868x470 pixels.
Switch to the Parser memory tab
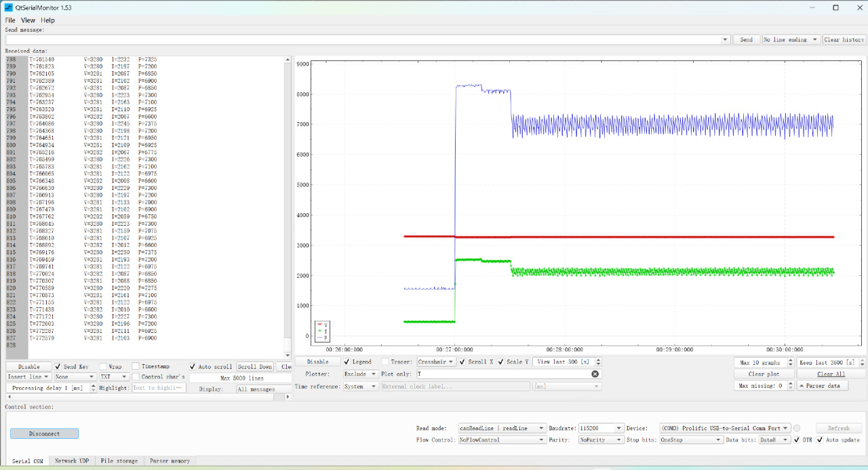tap(170, 461)
